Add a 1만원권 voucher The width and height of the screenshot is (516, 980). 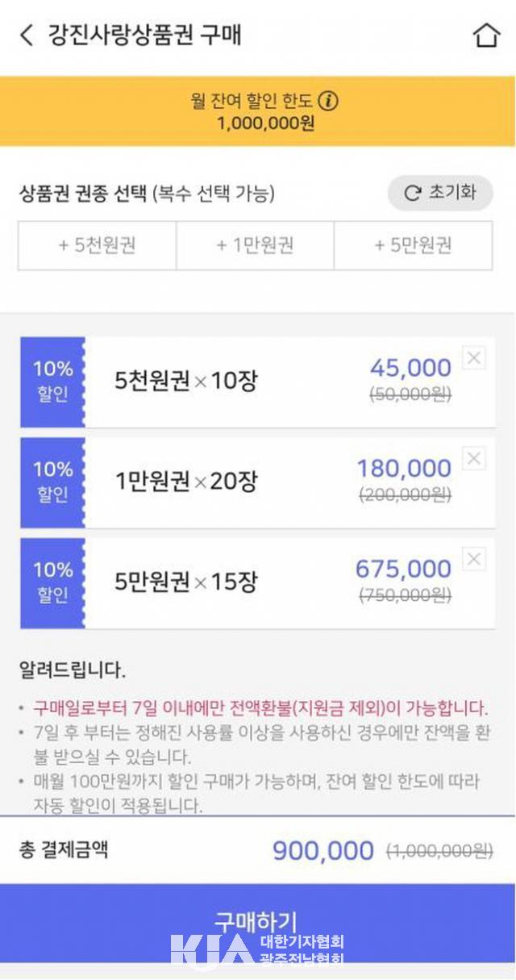click(255, 245)
